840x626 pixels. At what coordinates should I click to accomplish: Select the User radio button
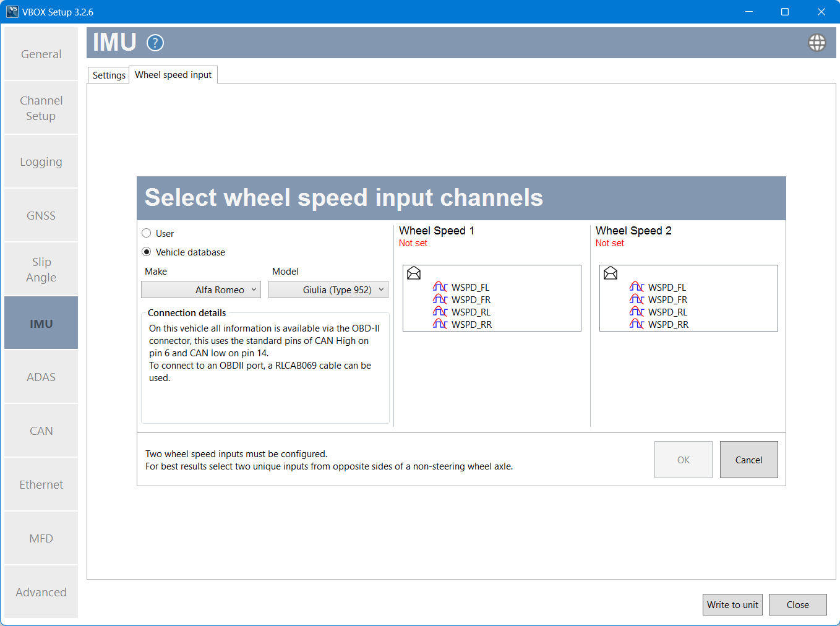pos(147,233)
